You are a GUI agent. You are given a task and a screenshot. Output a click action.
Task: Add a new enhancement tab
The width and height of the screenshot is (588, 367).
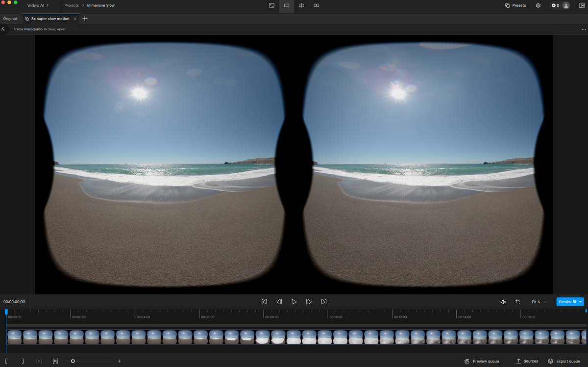click(x=85, y=19)
